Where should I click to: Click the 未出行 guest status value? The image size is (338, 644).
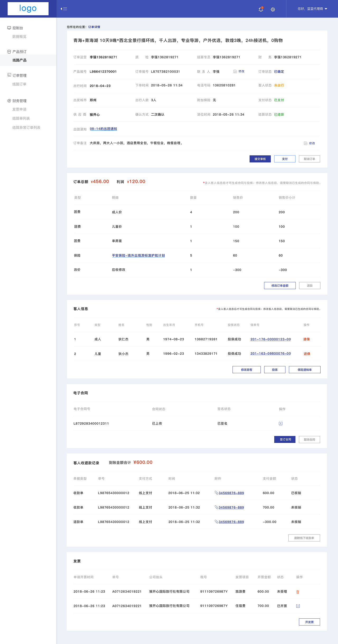[279, 85]
